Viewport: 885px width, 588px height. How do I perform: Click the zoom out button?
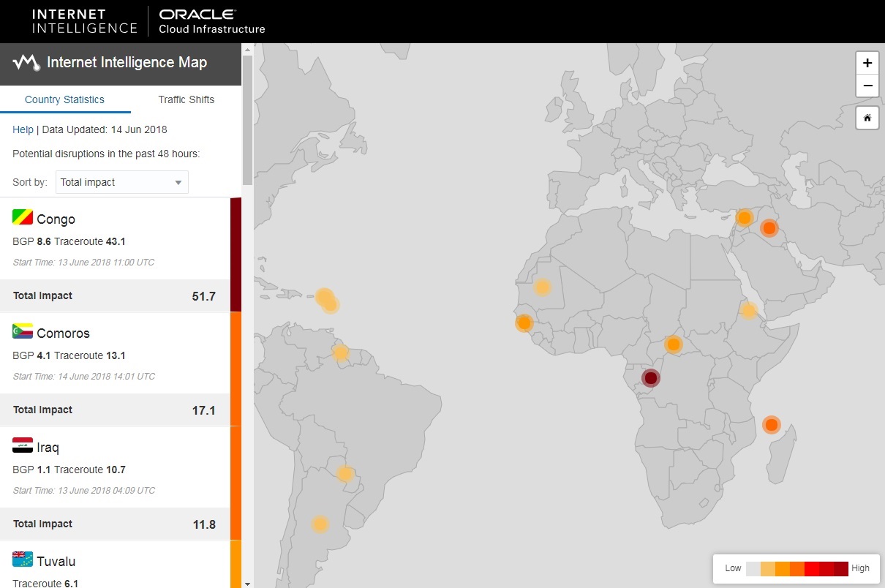[x=867, y=86]
